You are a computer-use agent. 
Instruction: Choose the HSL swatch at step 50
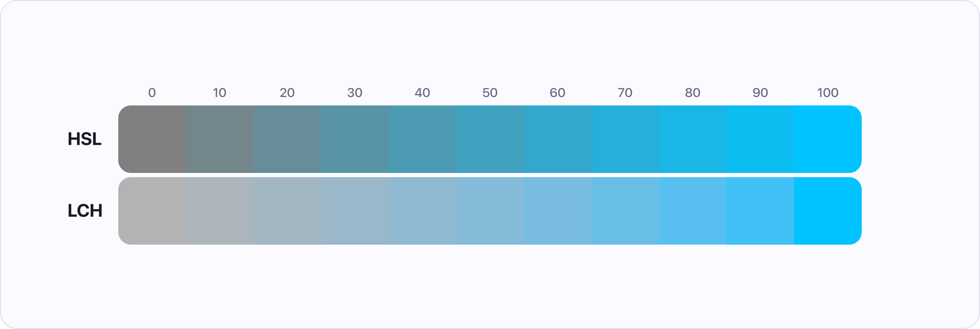point(490,139)
